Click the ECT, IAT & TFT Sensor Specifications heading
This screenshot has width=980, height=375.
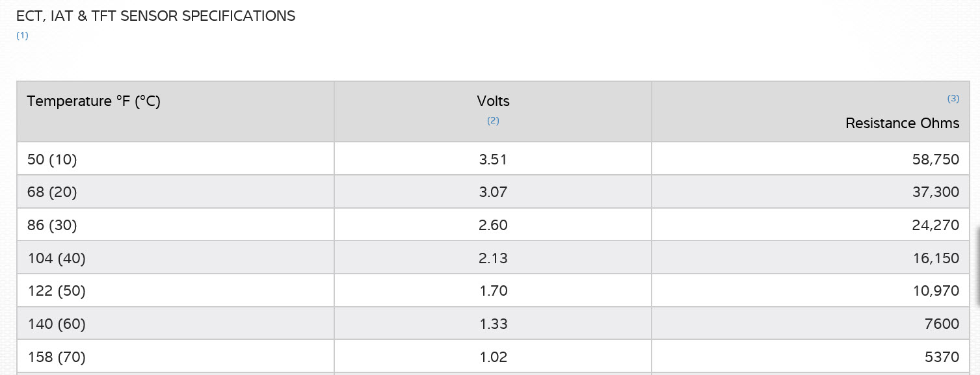point(155,16)
